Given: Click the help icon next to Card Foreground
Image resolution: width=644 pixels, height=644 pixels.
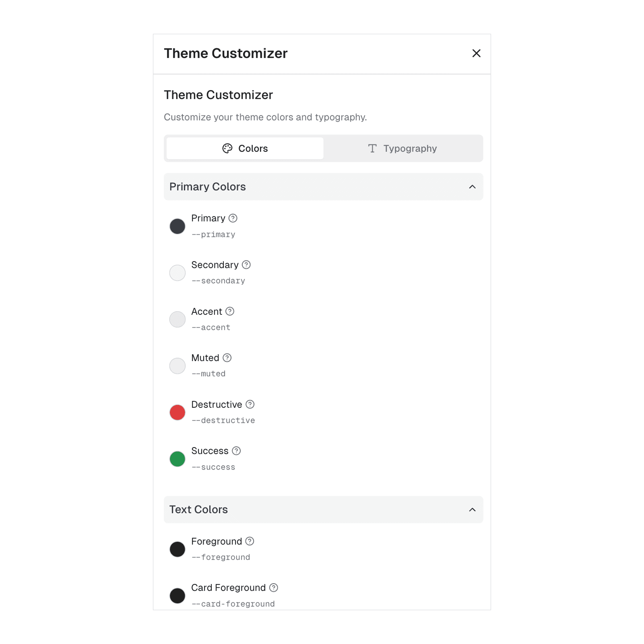Looking at the screenshot, I should pos(274,588).
